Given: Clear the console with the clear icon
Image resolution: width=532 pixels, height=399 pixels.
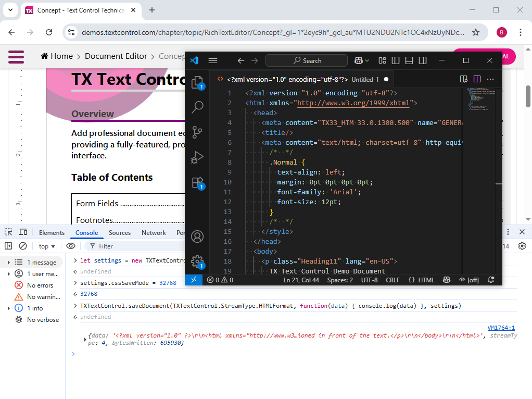Looking at the screenshot, I should [x=23, y=246].
